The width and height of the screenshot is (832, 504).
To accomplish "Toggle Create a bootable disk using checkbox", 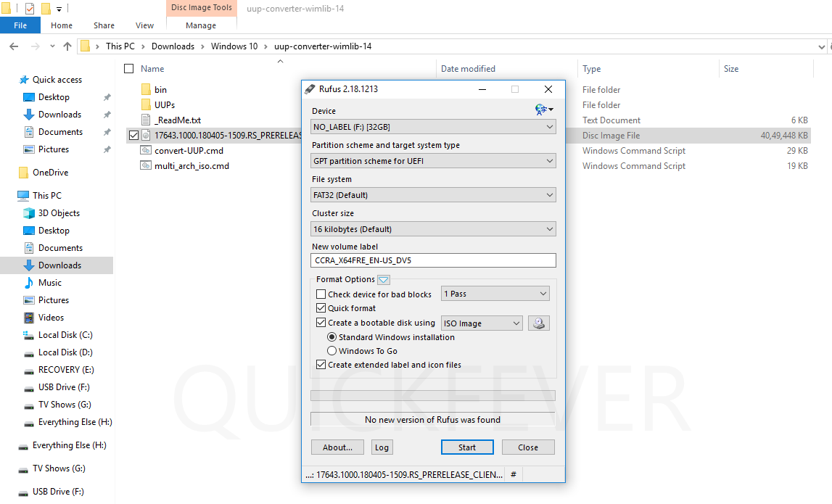I will coord(321,322).
